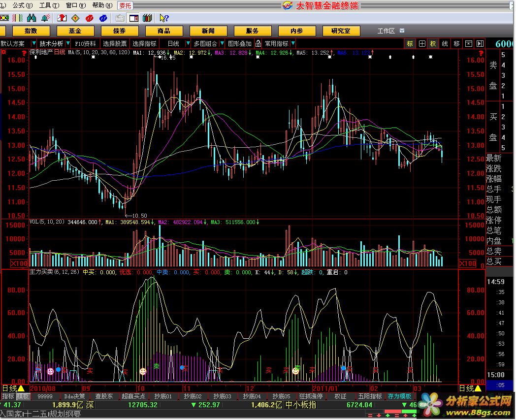Click the 选择指标 option

pyautogui.click(x=144, y=43)
